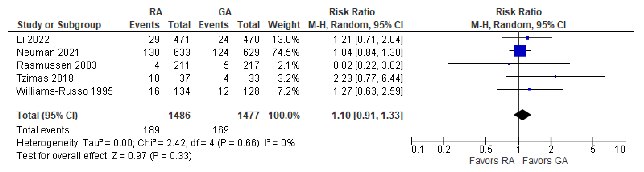644x172 pixels.
Task: Click the Total (95% CI) row label
Action: point(47,115)
